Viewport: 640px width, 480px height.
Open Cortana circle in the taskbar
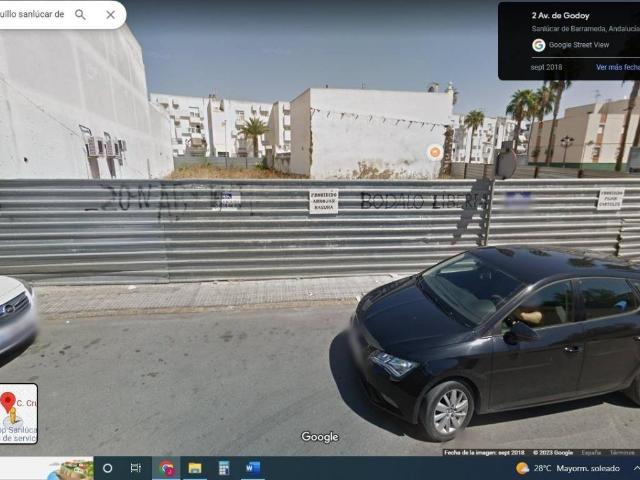tap(107, 468)
